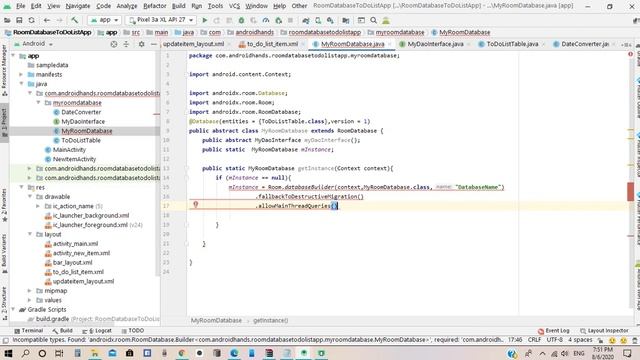Open the Refactor menu
The width and height of the screenshot is (640, 360).
[x=155, y=6]
